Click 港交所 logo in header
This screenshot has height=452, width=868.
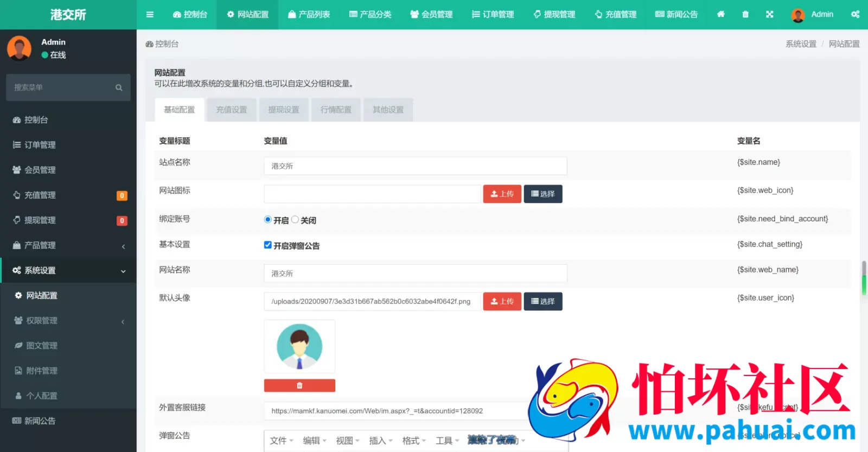click(x=68, y=15)
